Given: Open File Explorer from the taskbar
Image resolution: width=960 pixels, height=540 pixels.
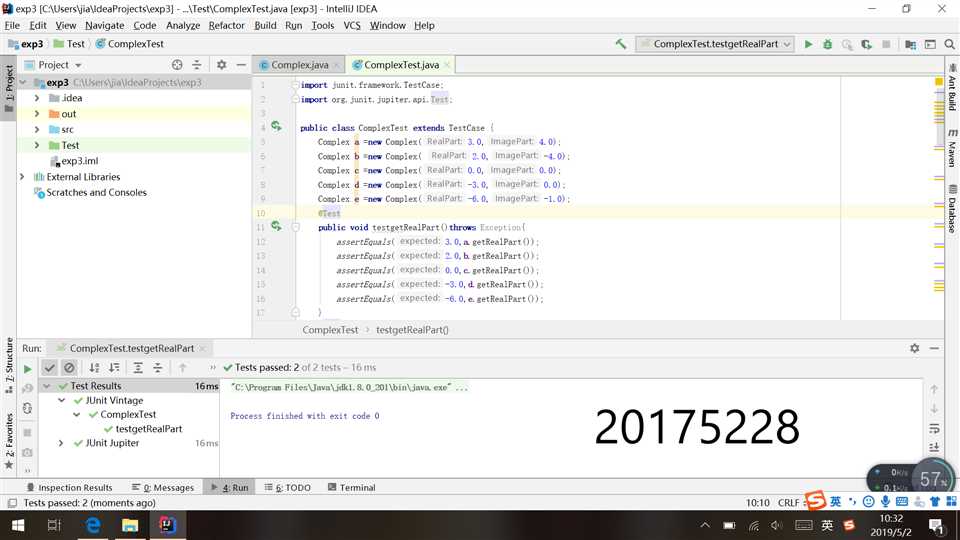Looking at the screenshot, I should click(x=130, y=525).
